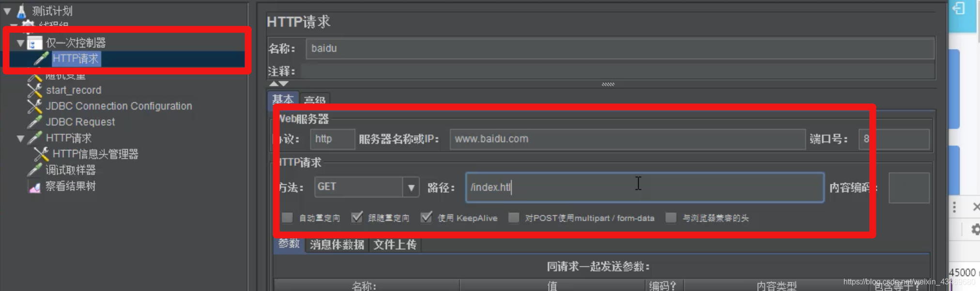Enable the 自动重定向 checkbox

coord(287,218)
